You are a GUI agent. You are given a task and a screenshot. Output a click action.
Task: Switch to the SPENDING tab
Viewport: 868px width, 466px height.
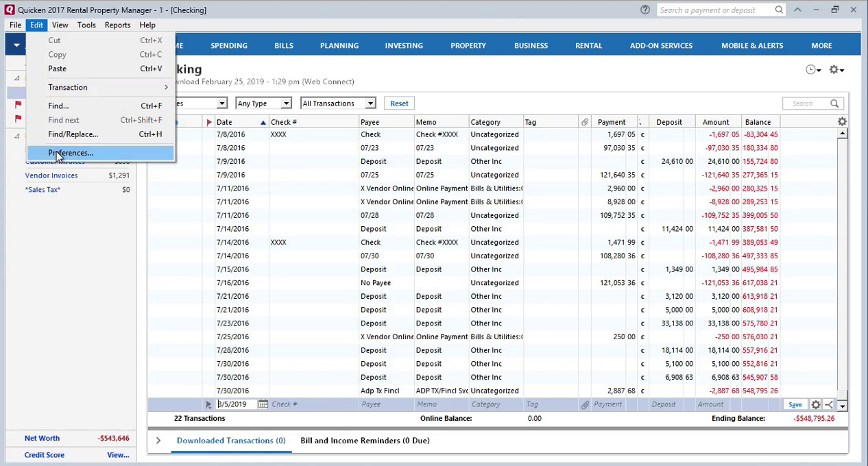[x=229, y=45]
